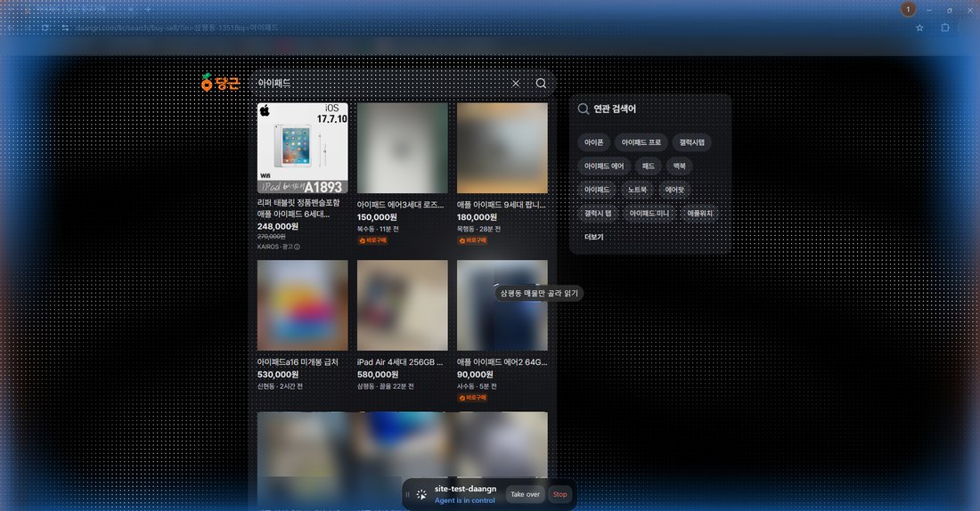Viewport: 980px width, 511px height.
Task: Open the 애플 아이패드 에어2 64G thumbnail
Action: 502,305
